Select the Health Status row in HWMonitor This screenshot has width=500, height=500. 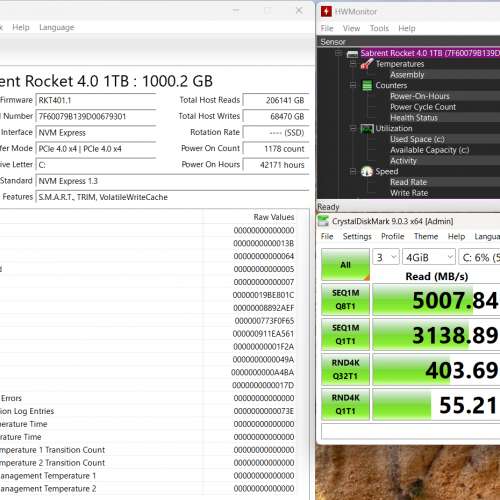444,118
